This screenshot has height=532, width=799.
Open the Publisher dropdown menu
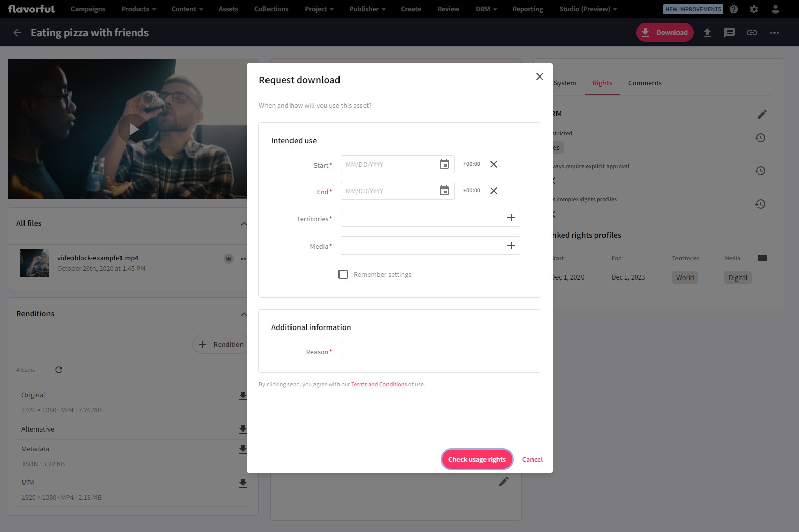367,9
